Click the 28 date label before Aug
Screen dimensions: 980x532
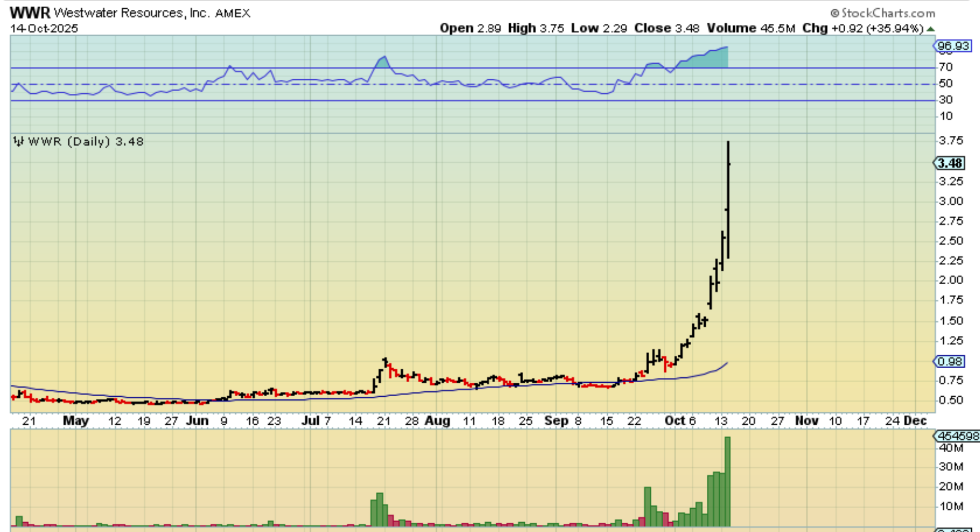point(412,421)
